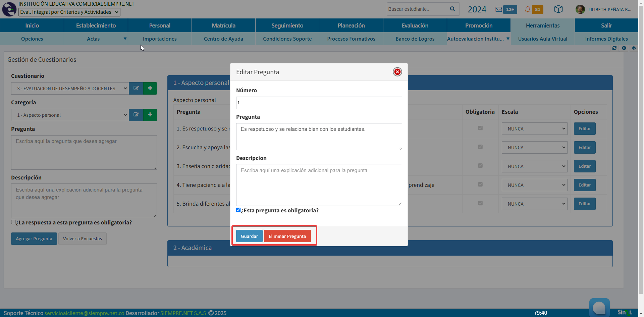Check '¿La respuesta a esta pregunta es obligatoria?'
This screenshot has height=317, width=644.
coord(13,222)
